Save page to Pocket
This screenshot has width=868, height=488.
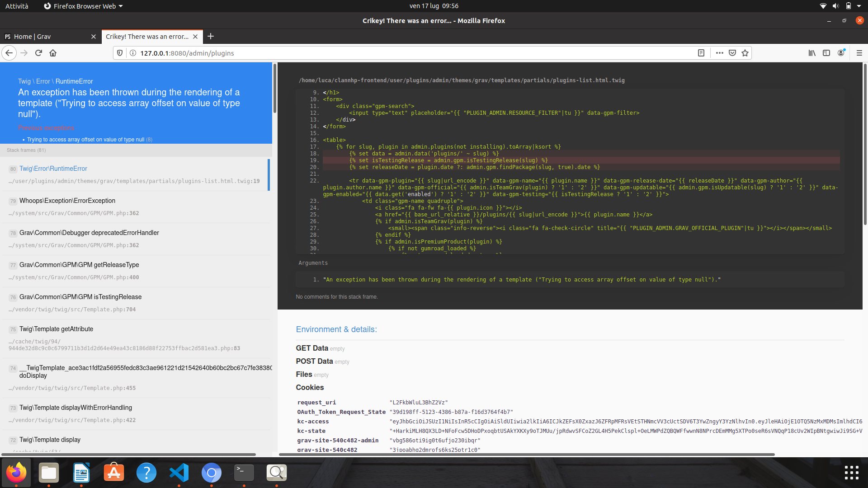coord(732,53)
